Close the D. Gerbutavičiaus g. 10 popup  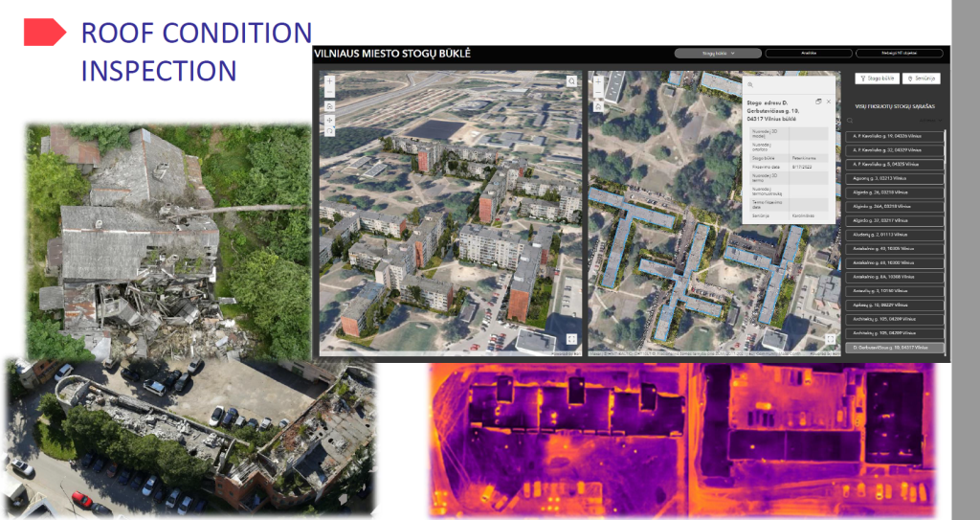(829, 101)
